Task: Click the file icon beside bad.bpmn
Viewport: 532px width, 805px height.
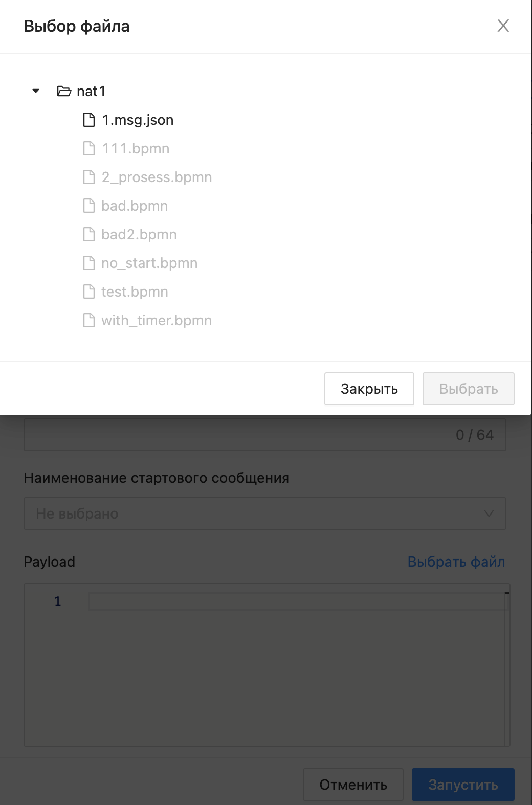Action: [89, 206]
